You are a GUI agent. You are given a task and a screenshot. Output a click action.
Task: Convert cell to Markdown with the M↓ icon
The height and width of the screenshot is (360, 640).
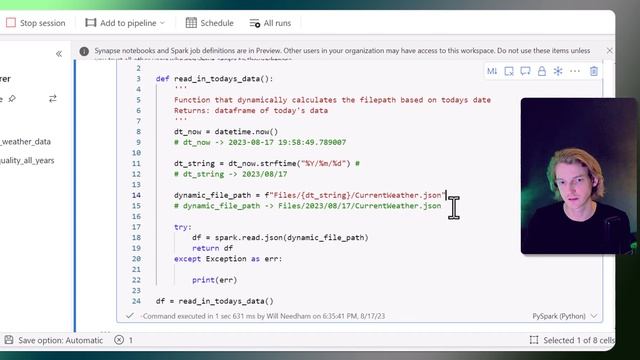click(492, 71)
